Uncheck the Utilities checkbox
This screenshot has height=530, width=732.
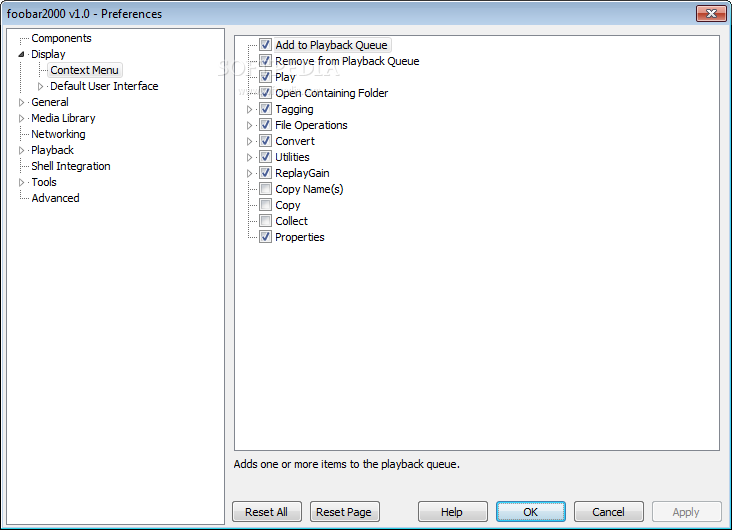pos(265,156)
